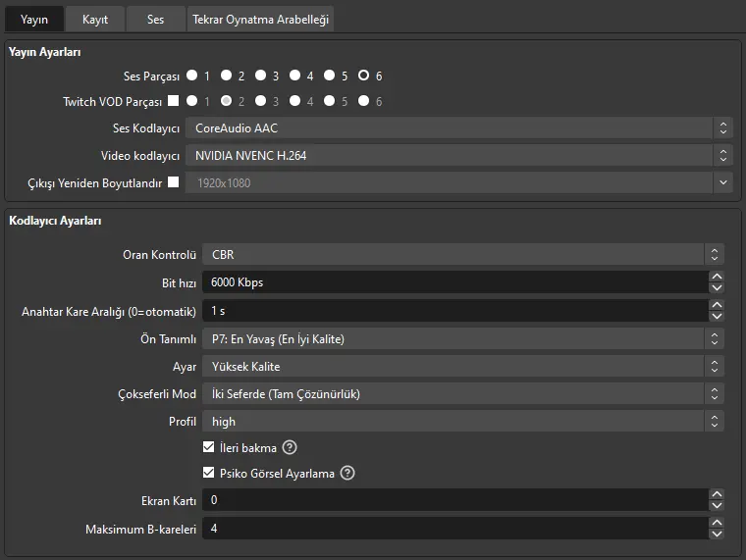The image size is (746, 560).
Task: Select Ses Parçası track 5
Action: (329, 76)
